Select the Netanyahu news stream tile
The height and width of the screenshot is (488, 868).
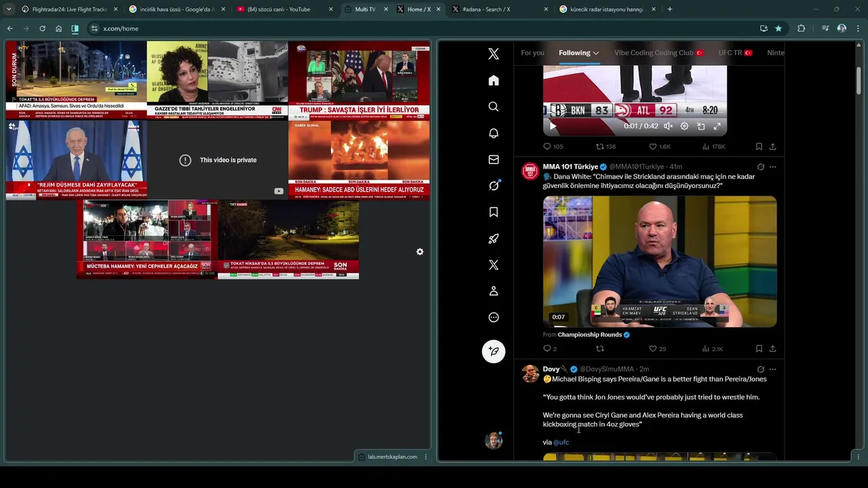(x=76, y=160)
